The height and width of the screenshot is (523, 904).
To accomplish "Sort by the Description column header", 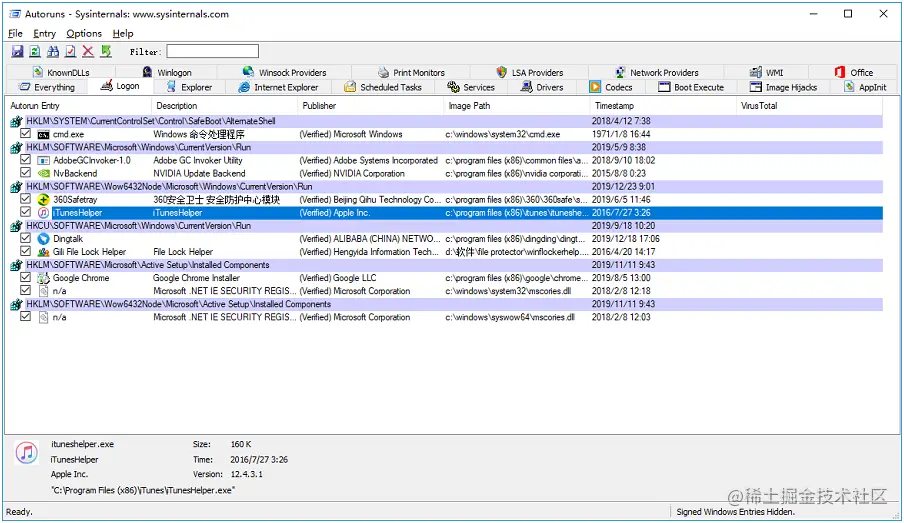I will click(x=224, y=106).
